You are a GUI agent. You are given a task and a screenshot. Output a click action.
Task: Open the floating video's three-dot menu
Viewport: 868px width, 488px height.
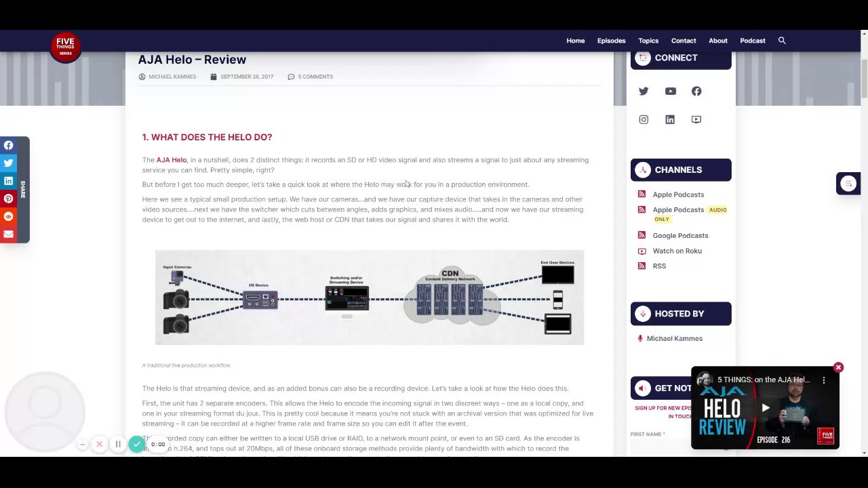click(x=824, y=380)
